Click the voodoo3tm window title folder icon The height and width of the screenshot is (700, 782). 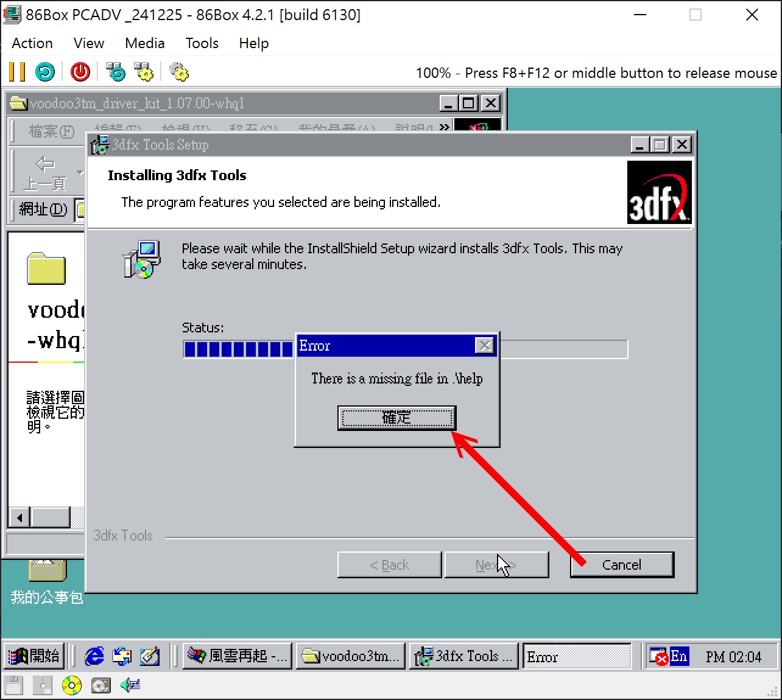(19, 103)
